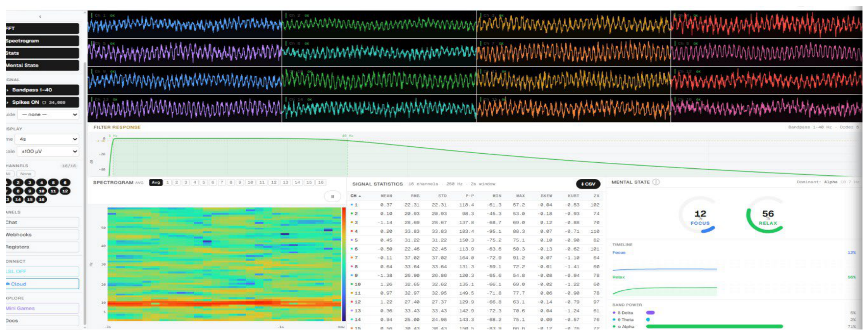
Task: Toggle the LSL OFF switch
Action: pos(42,272)
